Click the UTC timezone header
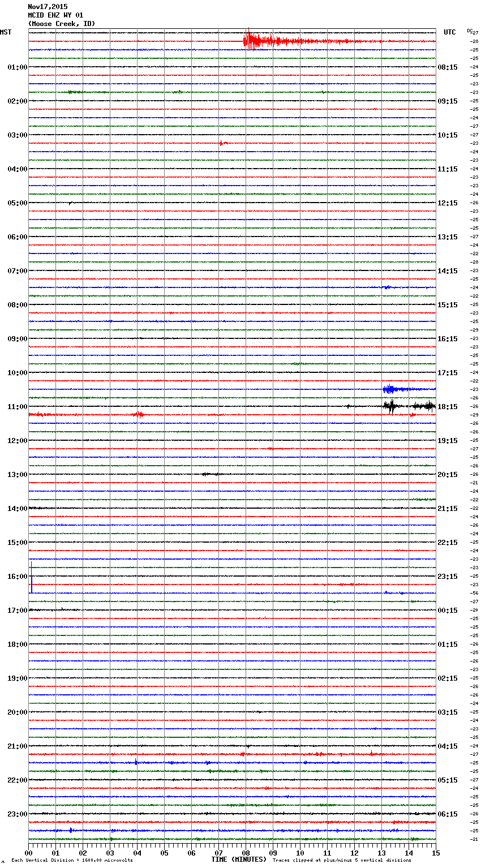The image size is (481, 868). pyautogui.click(x=450, y=32)
